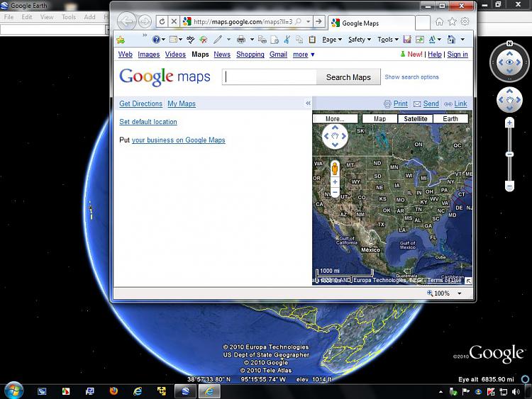Click the command bar Home page icon
The image size is (532, 399).
(x=451, y=40)
